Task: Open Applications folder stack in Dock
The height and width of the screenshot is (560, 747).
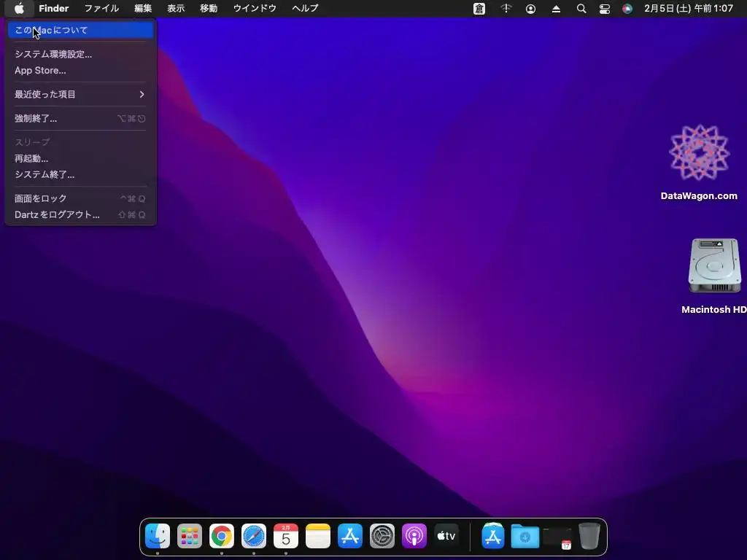Action: (x=493, y=536)
